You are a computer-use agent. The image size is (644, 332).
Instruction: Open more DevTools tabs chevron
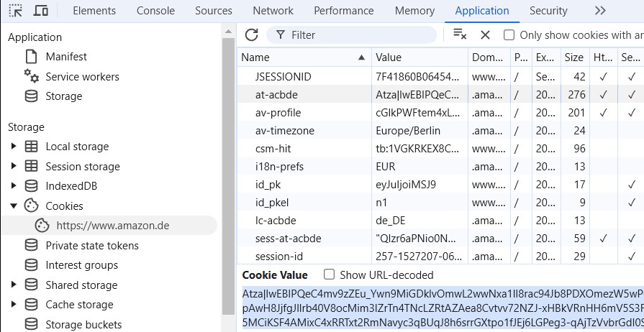[600, 11]
